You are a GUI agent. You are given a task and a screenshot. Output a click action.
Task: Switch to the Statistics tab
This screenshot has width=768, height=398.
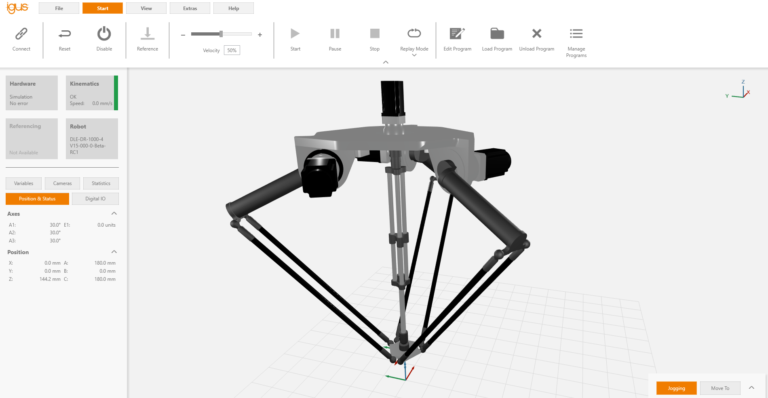coord(101,183)
